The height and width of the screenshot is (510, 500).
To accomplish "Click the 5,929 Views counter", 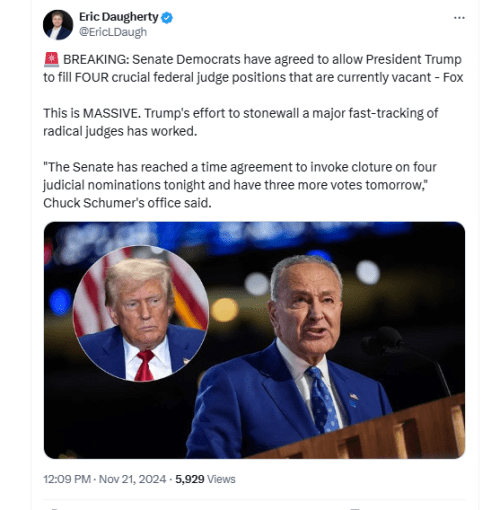I will tap(205, 479).
